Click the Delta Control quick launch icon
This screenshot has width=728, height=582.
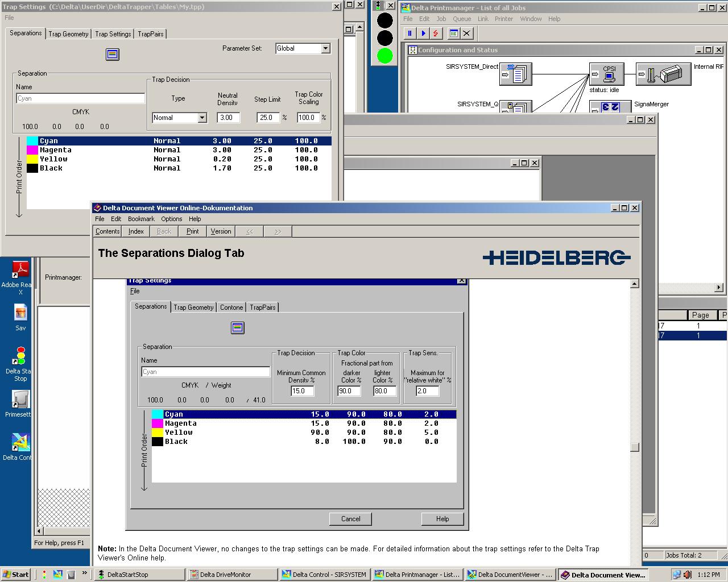(x=58, y=575)
